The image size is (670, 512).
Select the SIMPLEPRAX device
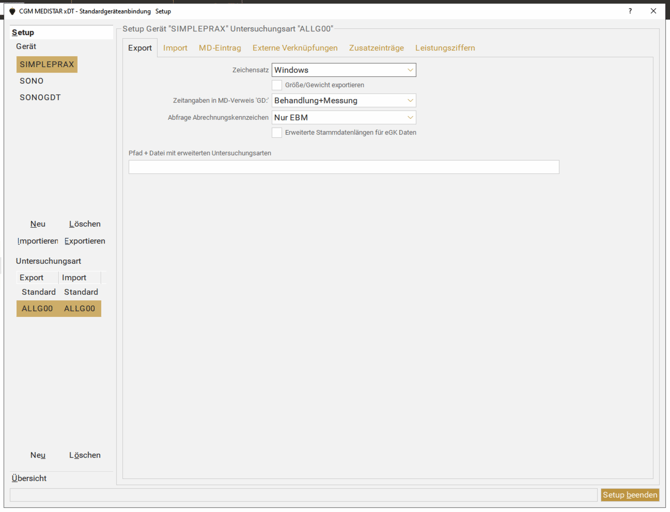47,65
